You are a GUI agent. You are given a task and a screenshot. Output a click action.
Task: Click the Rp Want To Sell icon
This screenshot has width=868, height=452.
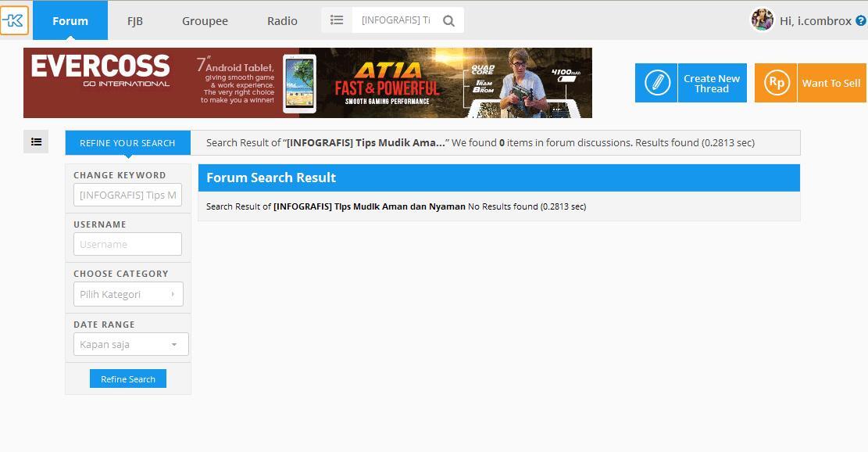(x=776, y=83)
